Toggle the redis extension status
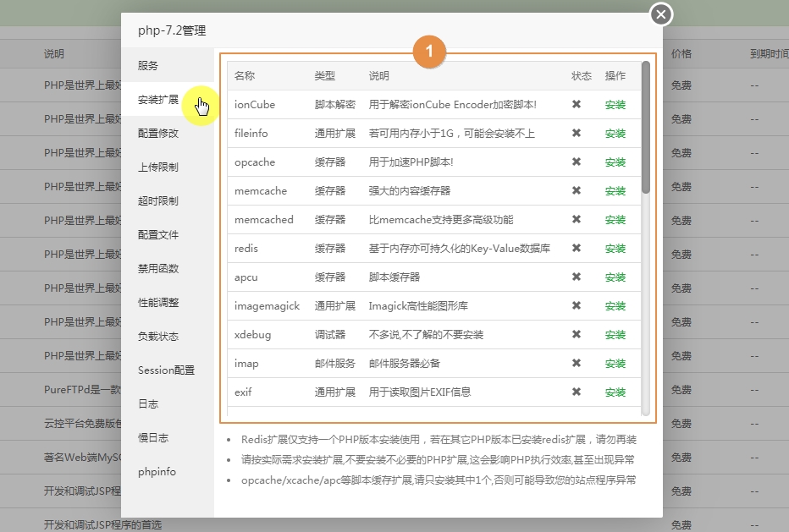 click(576, 248)
